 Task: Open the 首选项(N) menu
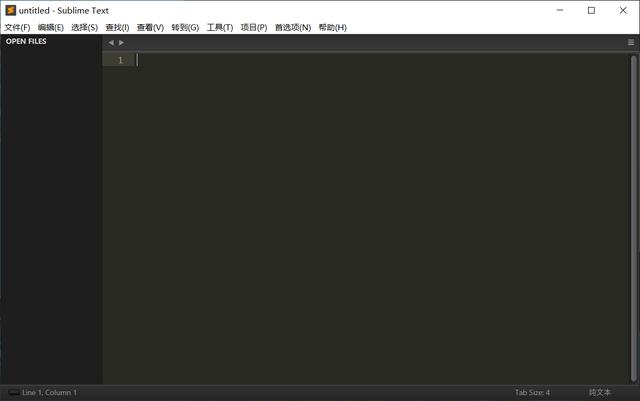[x=293, y=27]
